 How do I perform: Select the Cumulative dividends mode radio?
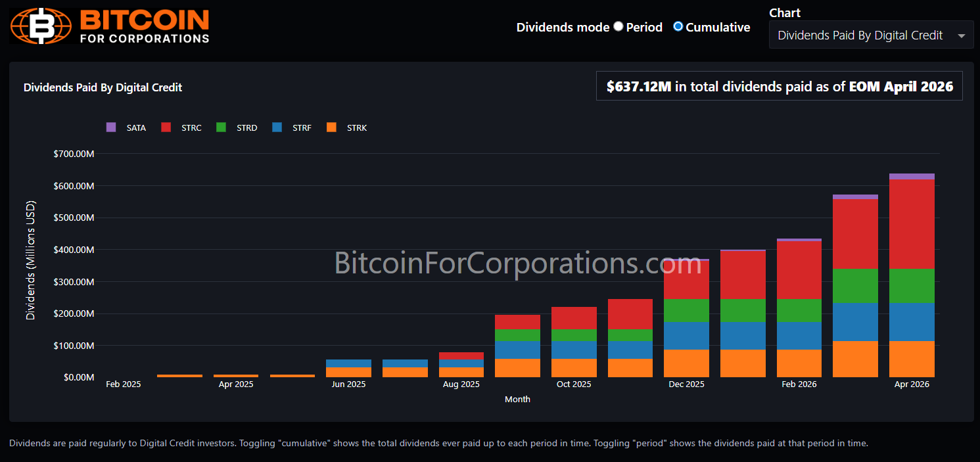pyautogui.click(x=678, y=27)
